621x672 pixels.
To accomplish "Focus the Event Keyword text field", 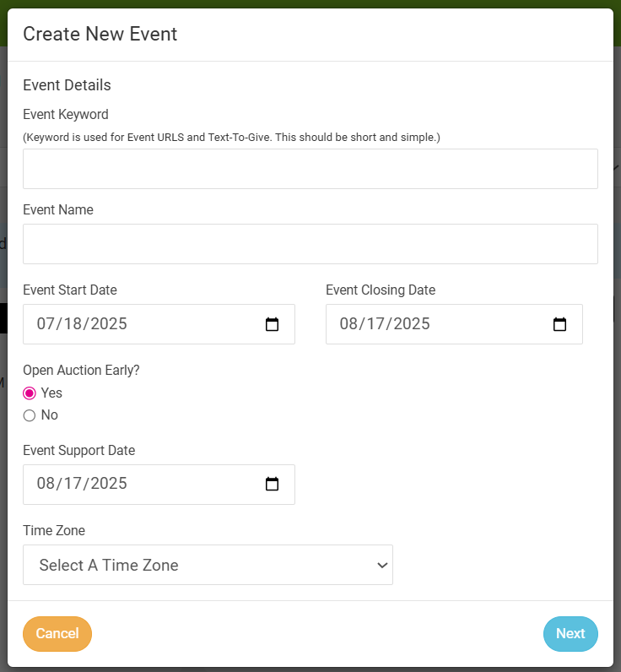I will point(310,169).
